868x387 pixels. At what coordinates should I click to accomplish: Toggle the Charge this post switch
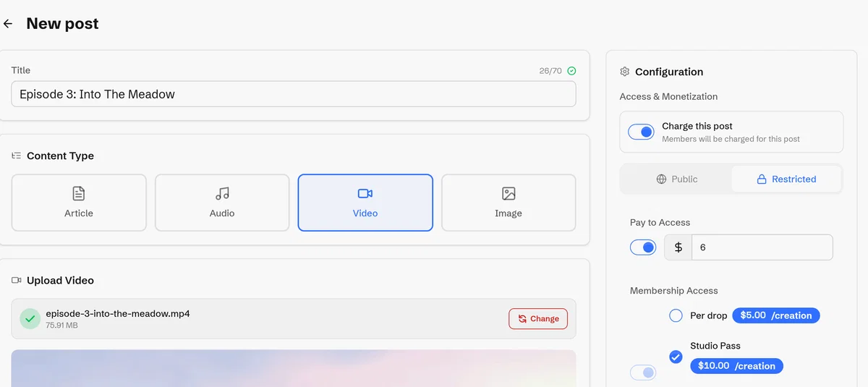coord(641,132)
